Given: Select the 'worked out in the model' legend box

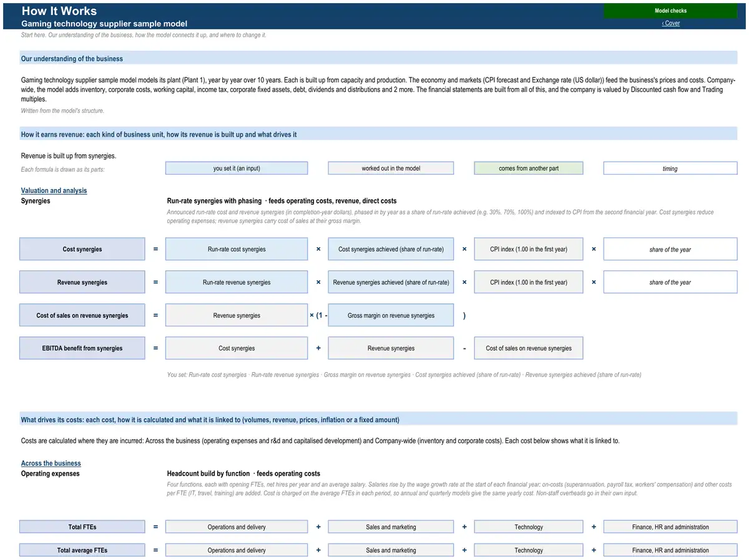Looking at the screenshot, I should (x=391, y=169).
